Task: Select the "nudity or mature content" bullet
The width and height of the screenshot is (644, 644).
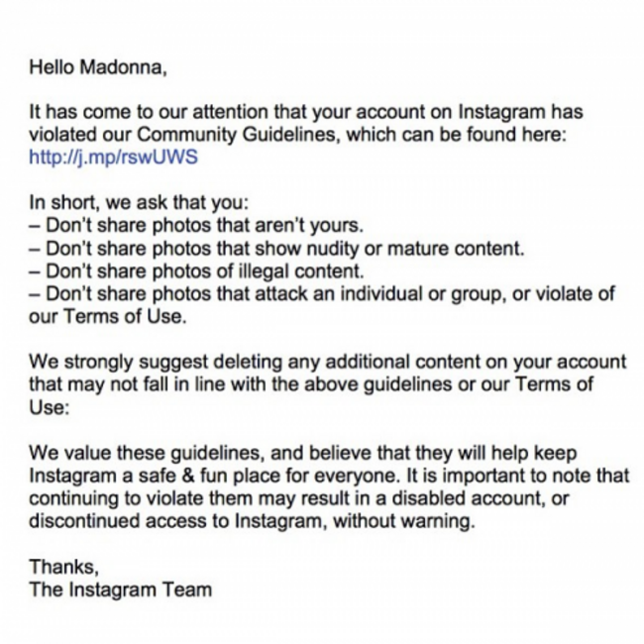Action: tap(276, 248)
